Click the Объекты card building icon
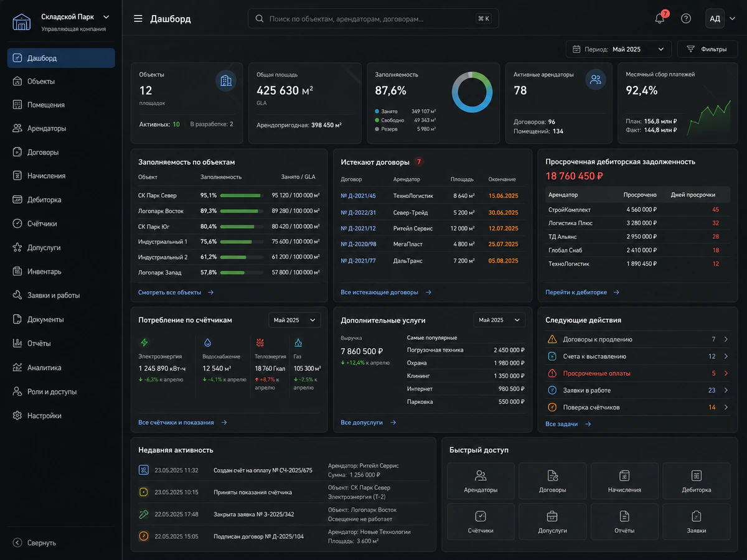Screen dimensions: 747x560 point(226,81)
